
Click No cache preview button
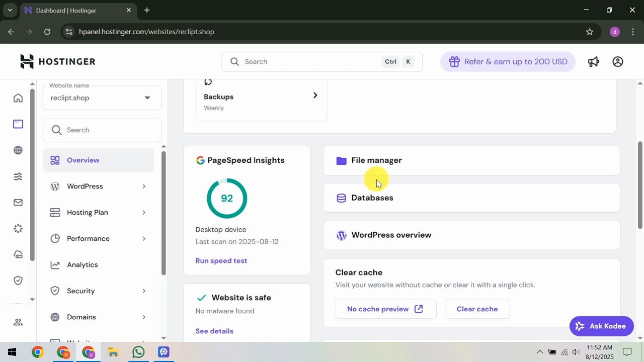point(386,309)
